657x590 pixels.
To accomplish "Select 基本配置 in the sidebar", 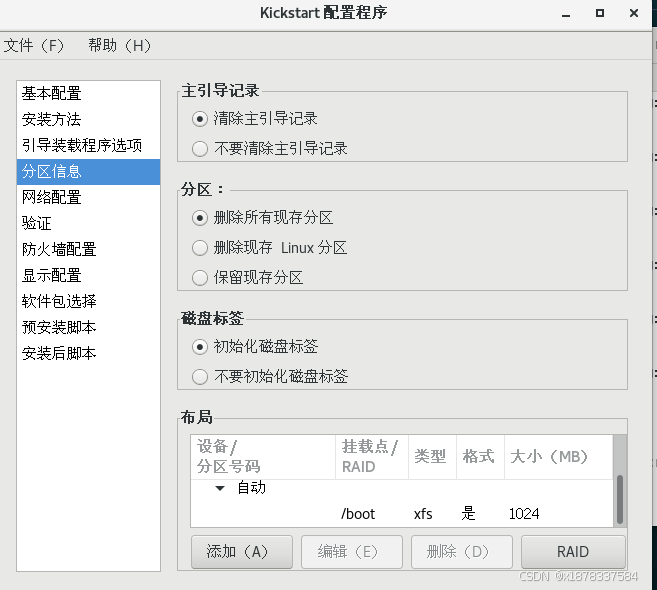I will tap(88, 93).
